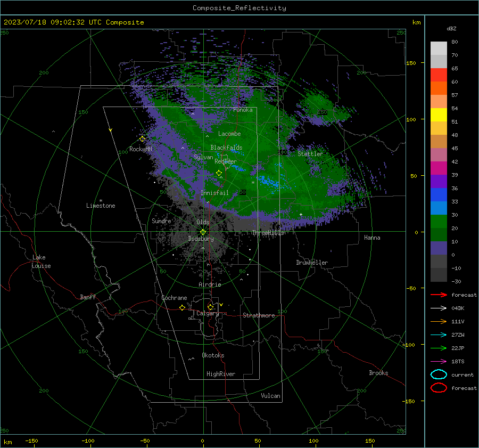
Task: Click the Sundre town label
Action: pyautogui.click(x=161, y=221)
